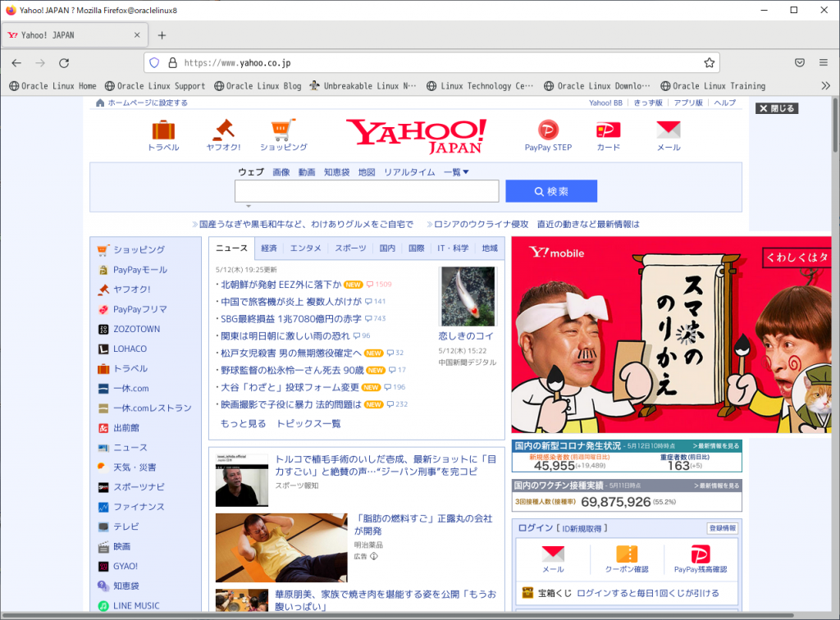This screenshot has height=620, width=840.
Task: Click the Yahoo search text field
Action: [367, 191]
